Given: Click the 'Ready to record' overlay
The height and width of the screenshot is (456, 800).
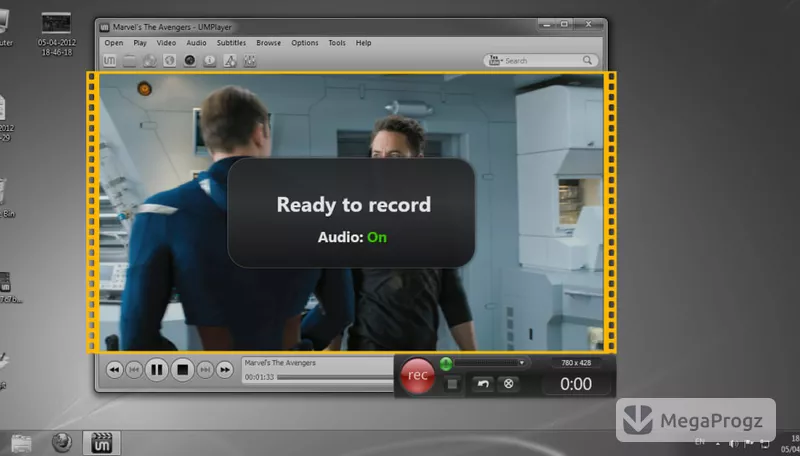Looking at the screenshot, I should [351, 213].
